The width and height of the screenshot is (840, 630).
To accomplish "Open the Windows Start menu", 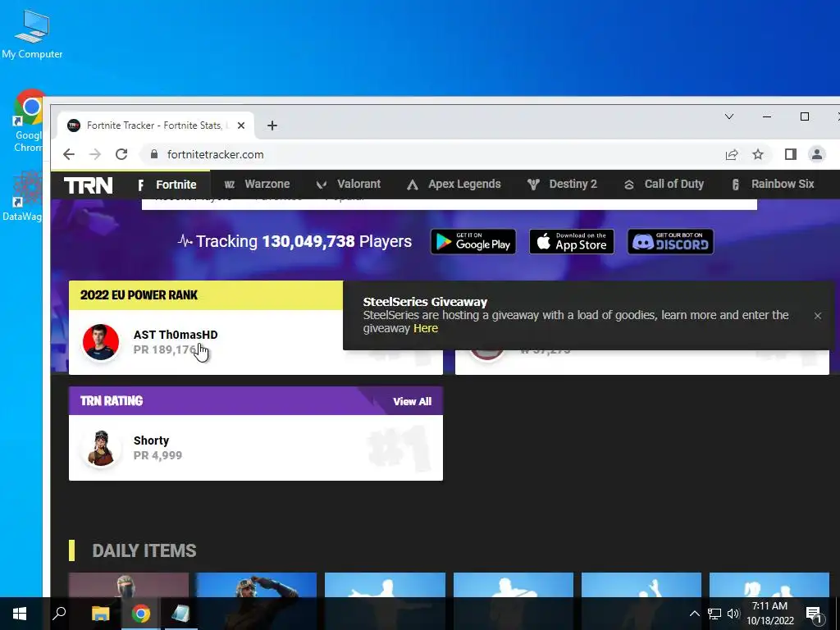I will click(20, 614).
